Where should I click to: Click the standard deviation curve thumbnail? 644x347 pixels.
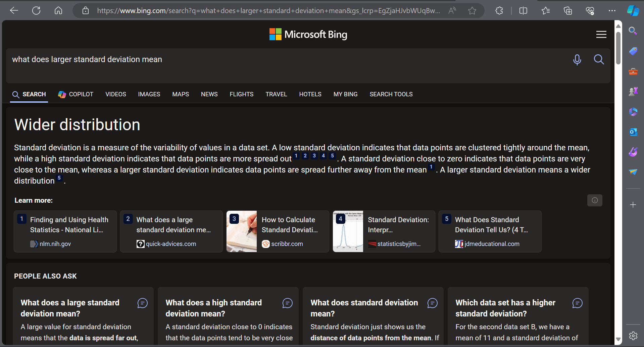pyautogui.click(x=347, y=231)
